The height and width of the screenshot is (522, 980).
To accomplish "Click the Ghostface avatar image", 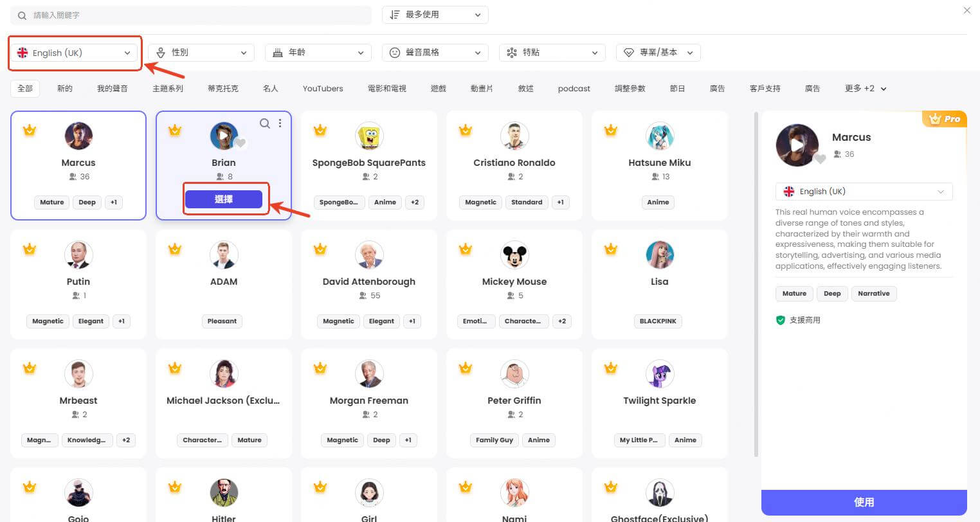I will [660, 493].
